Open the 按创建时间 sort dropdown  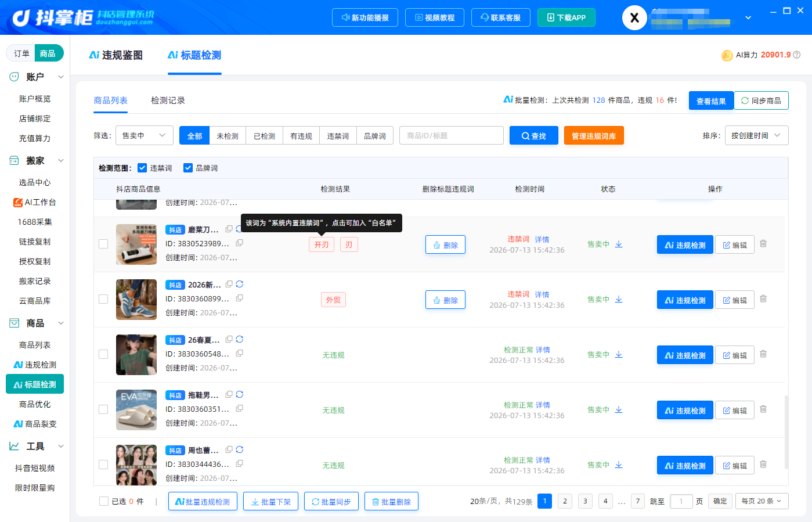pos(756,135)
